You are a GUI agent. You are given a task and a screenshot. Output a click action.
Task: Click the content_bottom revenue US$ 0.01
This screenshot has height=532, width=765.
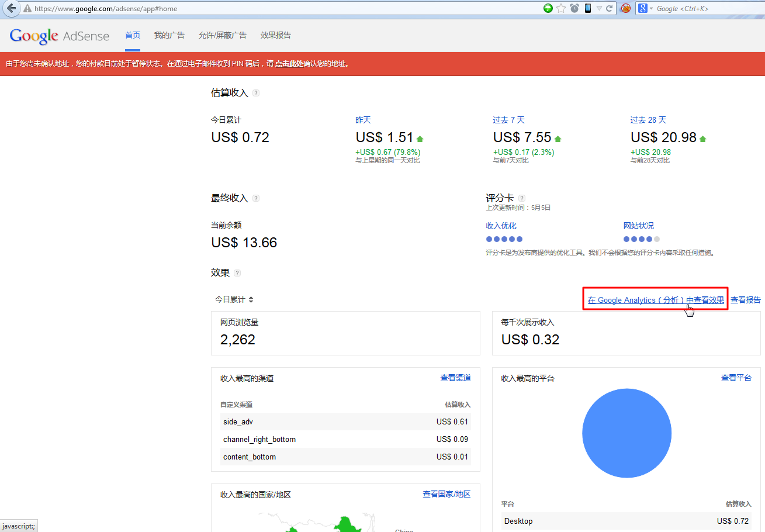coord(452,457)
